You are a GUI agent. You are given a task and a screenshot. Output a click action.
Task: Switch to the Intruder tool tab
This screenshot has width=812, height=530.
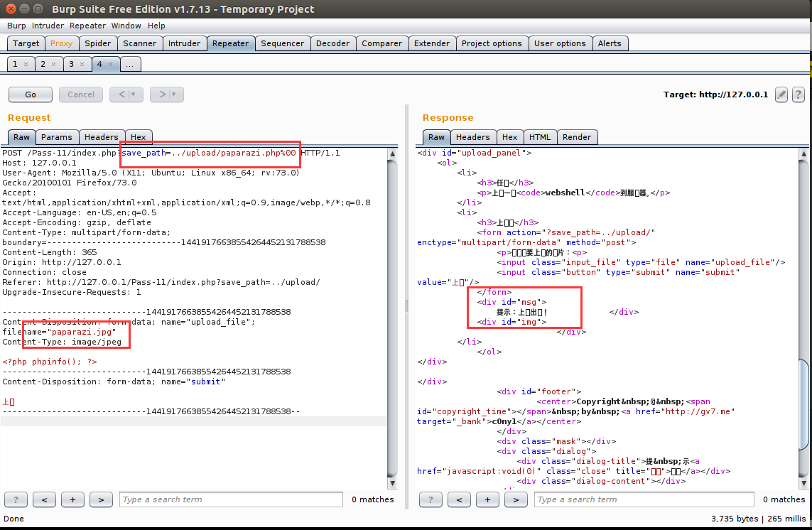(185, 43)
